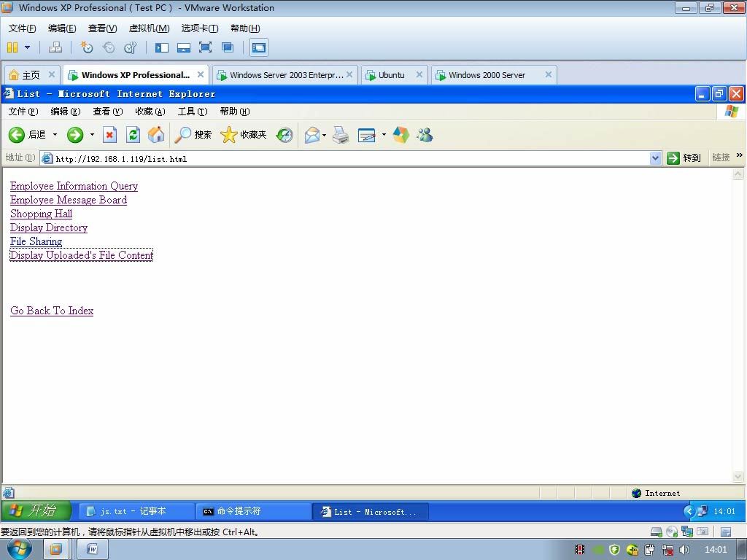
Task: Open the 收藏夹 favorites button
Action: [244, 135]
